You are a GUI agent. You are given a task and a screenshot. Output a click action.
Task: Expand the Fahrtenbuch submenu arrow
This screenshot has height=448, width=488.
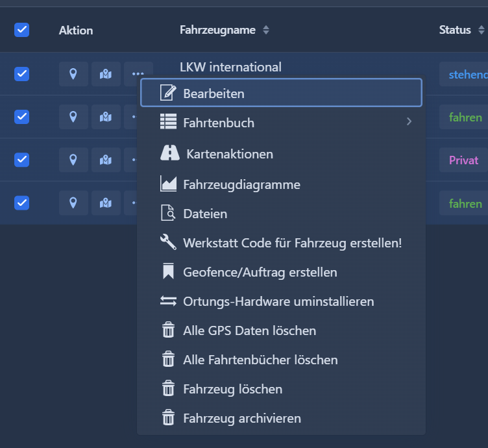click(409, 121)
